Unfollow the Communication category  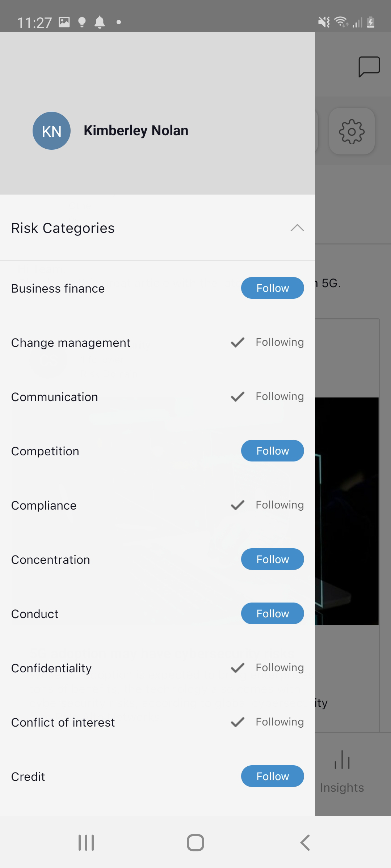pyautogui.click(x=267, y=396)
